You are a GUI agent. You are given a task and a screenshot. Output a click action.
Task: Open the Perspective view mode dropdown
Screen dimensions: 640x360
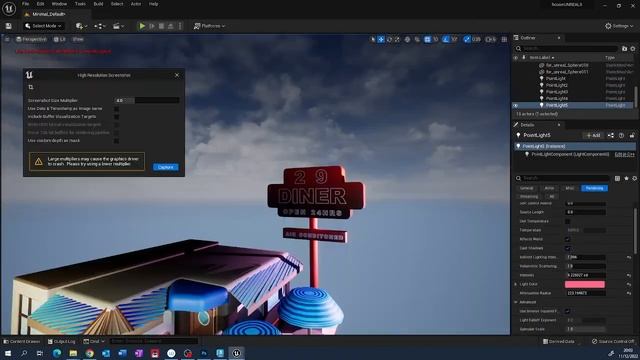click(x=31, y=39)
